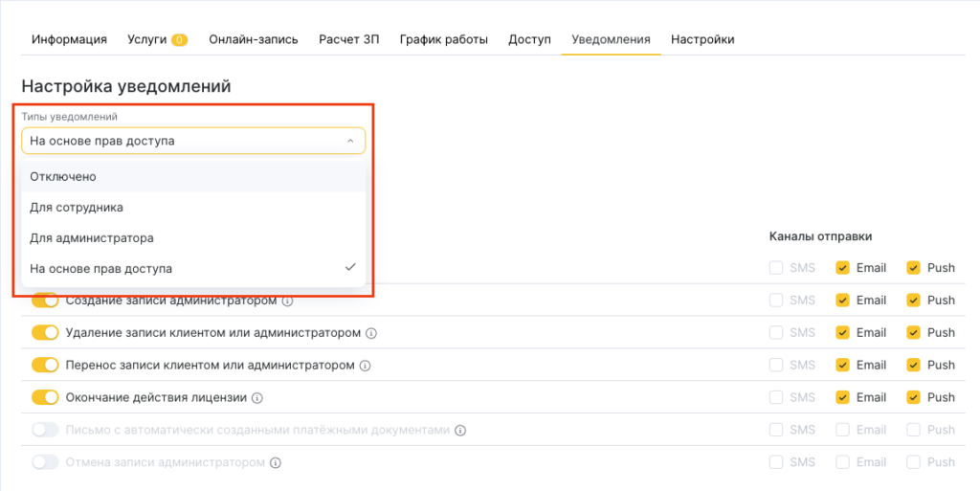The image size is (980, 491).
Task: Uncheck Push for Перенос записи row
Action: point(914,365)
